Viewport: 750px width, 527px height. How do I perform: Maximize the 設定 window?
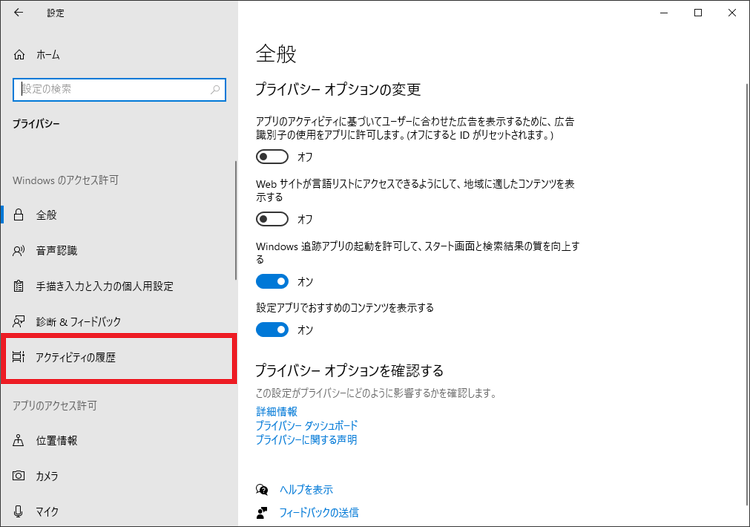(x=698, y=13)
